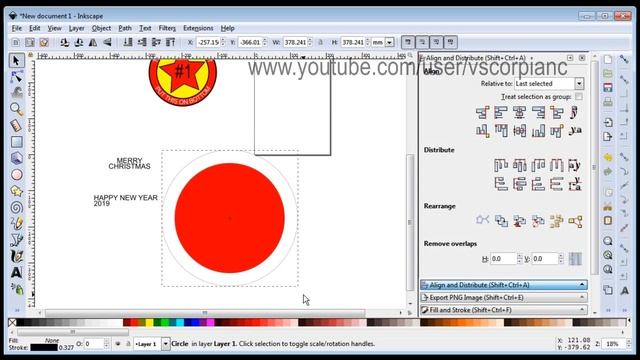The width and height of the screenshot is (640, 360).
Task: Click Flip horizontally toolbar icon
Action: 93,42
